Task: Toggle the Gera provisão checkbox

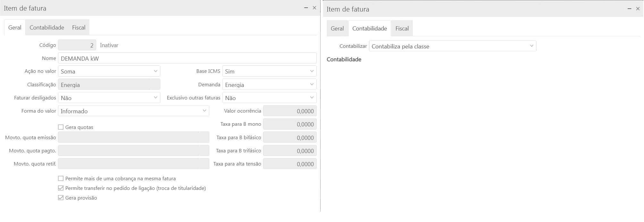Action: (61, 198)
